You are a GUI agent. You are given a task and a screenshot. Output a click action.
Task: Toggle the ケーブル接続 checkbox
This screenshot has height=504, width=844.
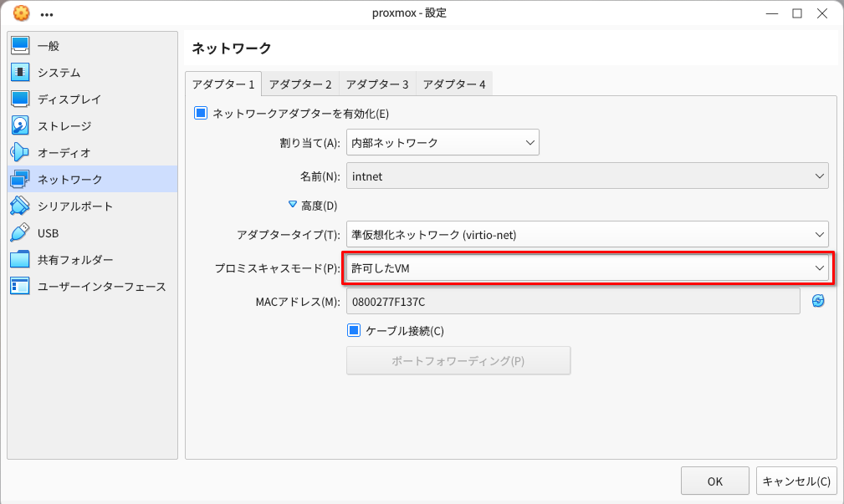(354, 330)
